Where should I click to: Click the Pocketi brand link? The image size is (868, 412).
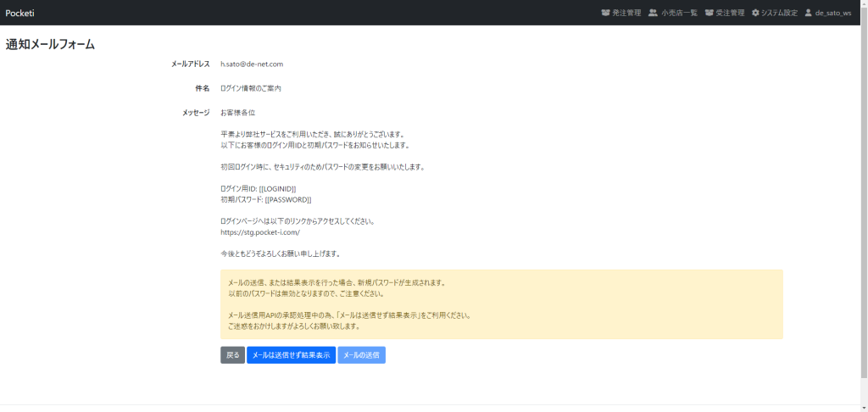[x=20, y=13]
